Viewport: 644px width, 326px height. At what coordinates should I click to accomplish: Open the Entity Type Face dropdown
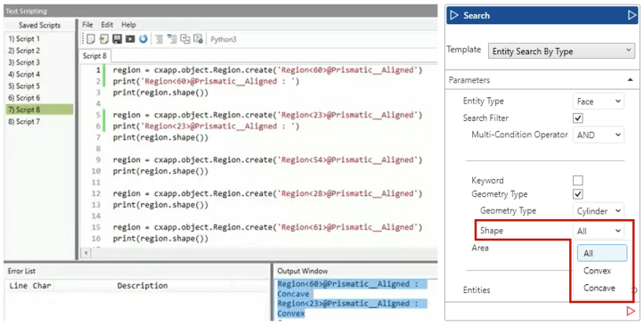599,102
